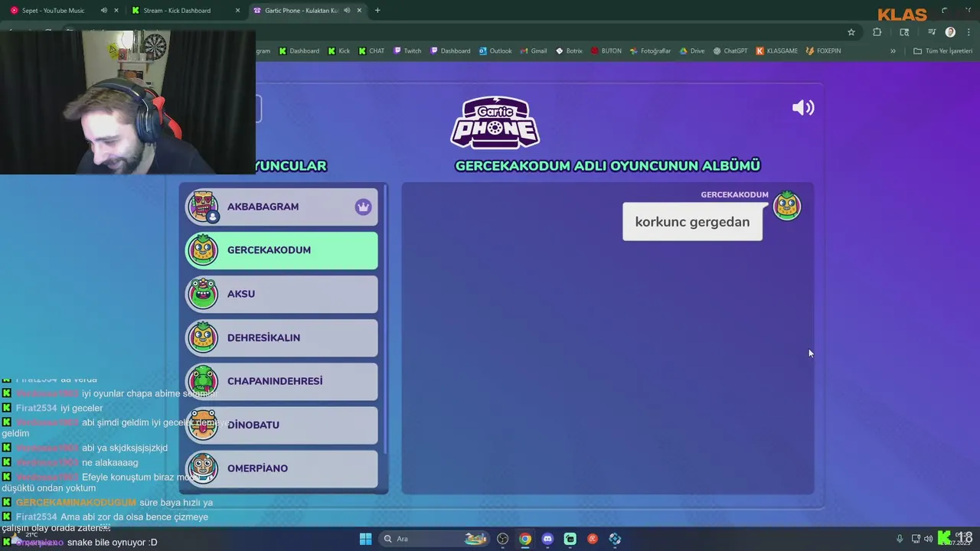Close the Gartic Phone tab

(x=359, y=11)
